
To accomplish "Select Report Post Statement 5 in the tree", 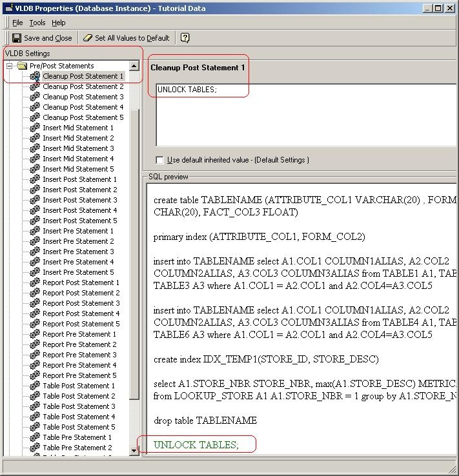I will coord(81,324).
